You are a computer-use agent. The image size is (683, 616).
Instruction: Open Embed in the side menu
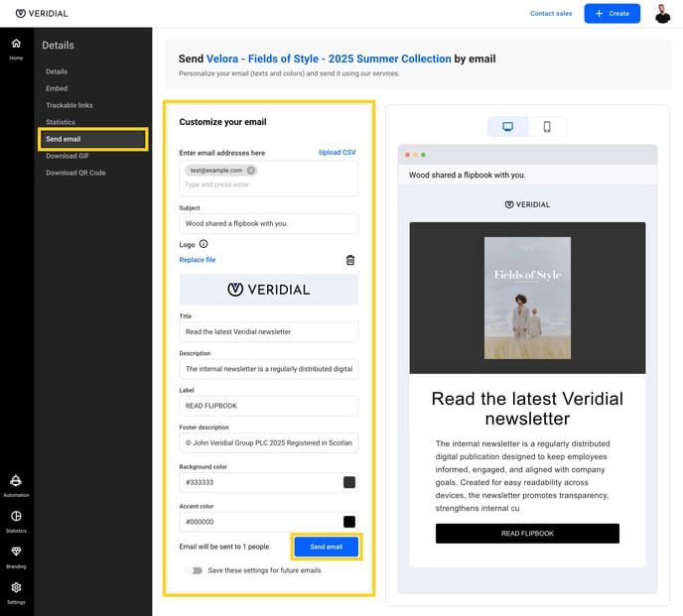pyautogui.click(x=57, y=88)
